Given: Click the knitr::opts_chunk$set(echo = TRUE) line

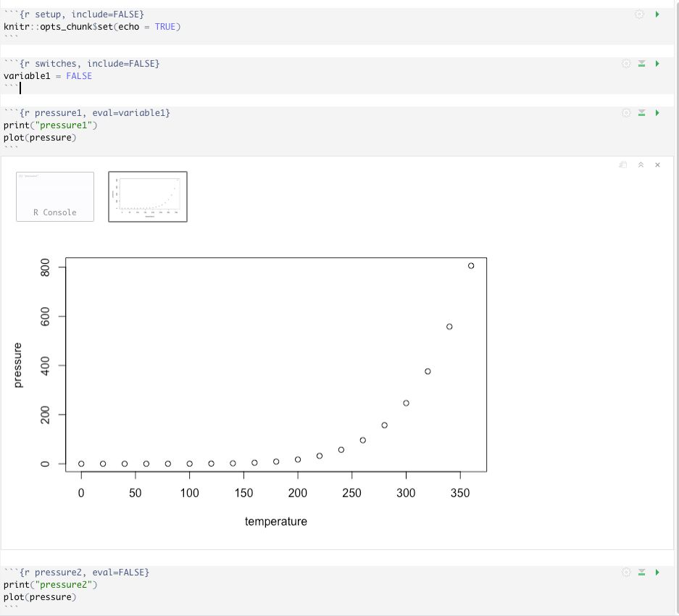Looking at the screenshot, I should point(92,27).
